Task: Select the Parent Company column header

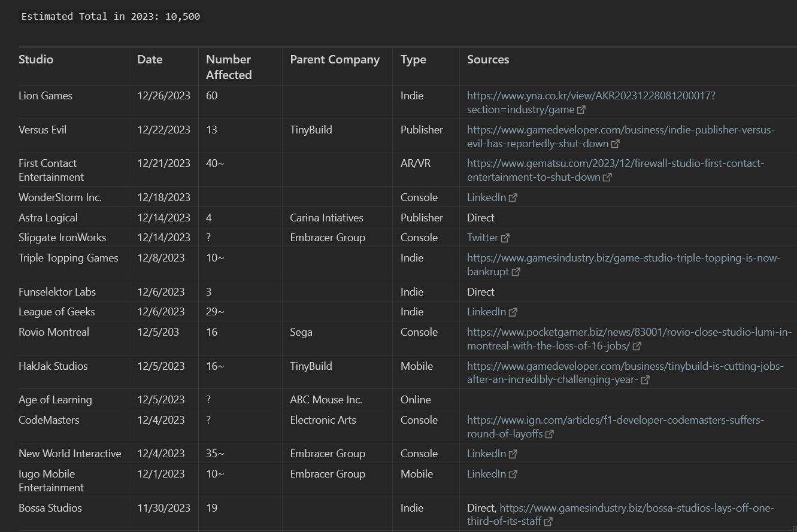Action: coord(335,59)
